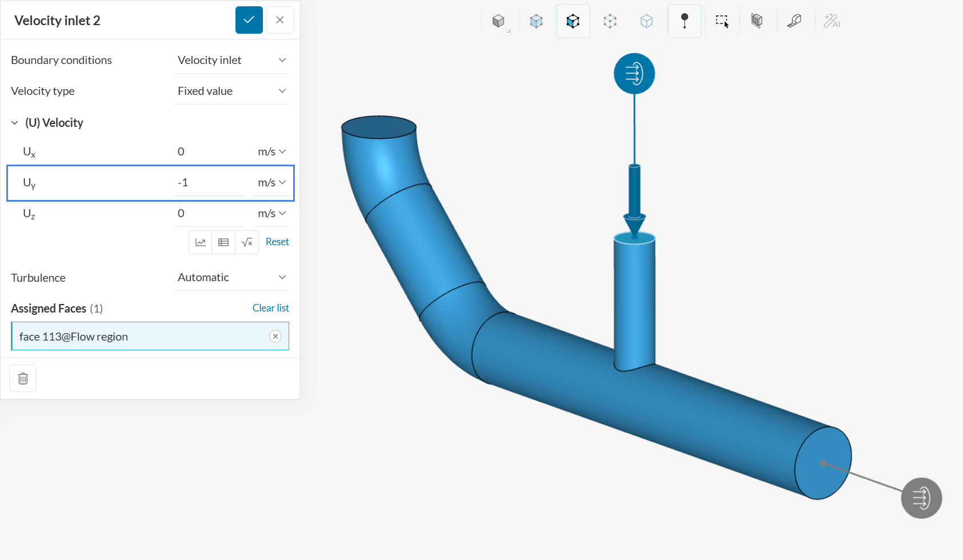963x560 pixels.
Task: Open the Velocity type Fixed value dropdown
Action: click(231, 91)
